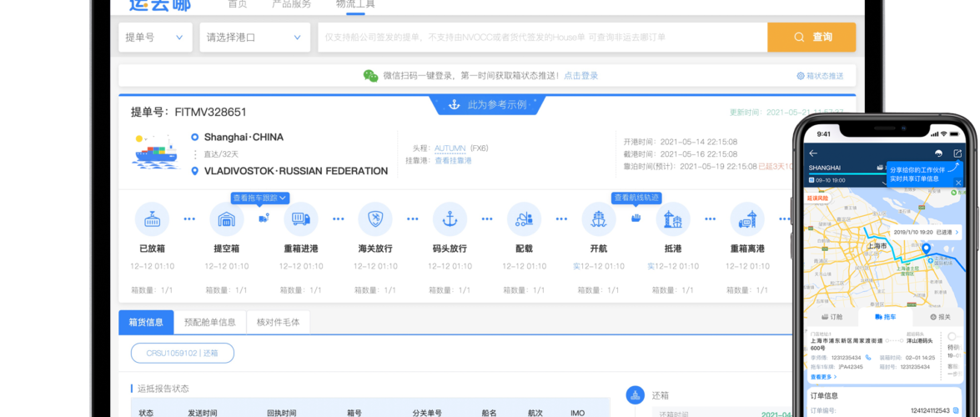This screenshot has width=980, height=417.
Task: Go to 首页 in top navigation
Action: [x=237, y=4]
